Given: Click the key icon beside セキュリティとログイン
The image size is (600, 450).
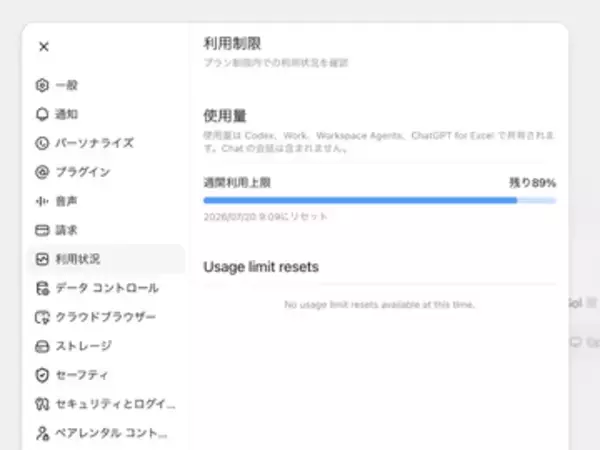Looking at the screenshot, I should click(x=42, y=404).
